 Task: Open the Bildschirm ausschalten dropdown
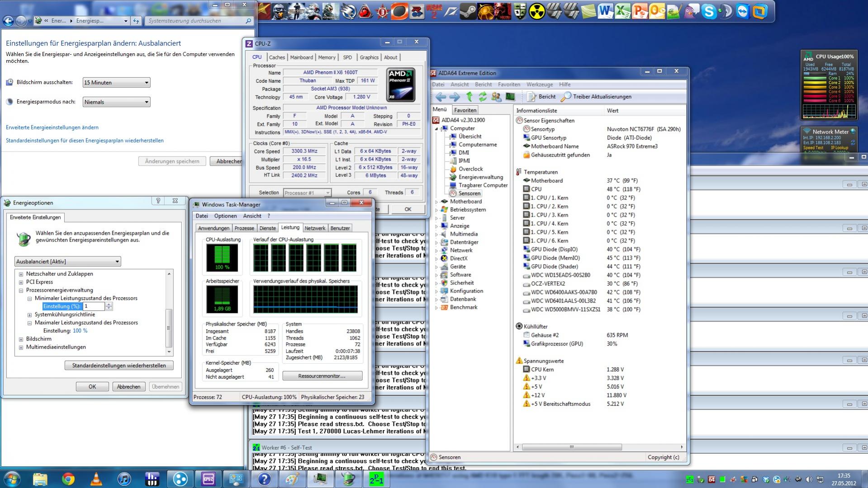tap(116, 83)
